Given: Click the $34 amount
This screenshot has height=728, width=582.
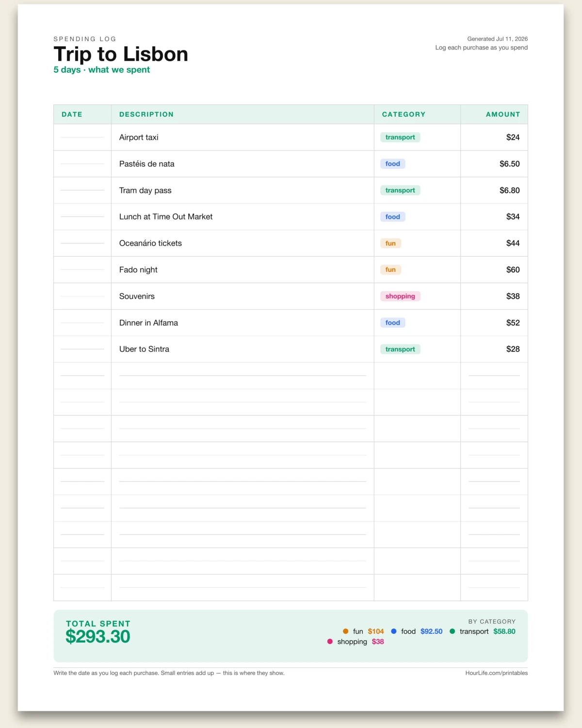Looking at the screenshot, I should click(513, 217).
